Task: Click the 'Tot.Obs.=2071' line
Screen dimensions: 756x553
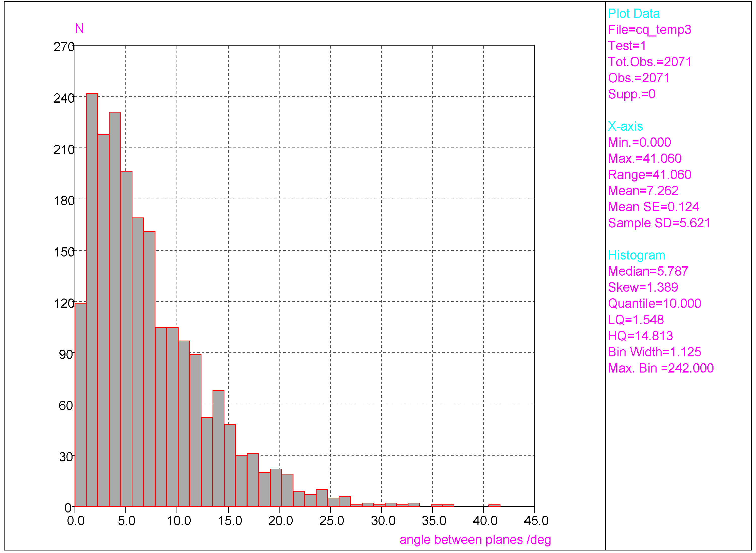Action: 649,62
